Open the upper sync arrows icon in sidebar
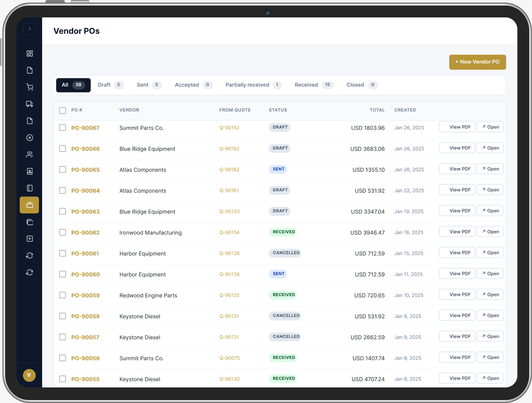The width and height of the screenshot is (532, 403). click(x=29, y=256)
